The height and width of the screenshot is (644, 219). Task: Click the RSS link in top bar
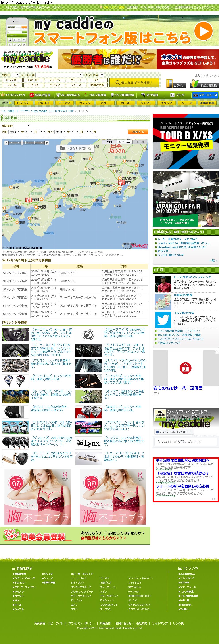tap(151, 7)
